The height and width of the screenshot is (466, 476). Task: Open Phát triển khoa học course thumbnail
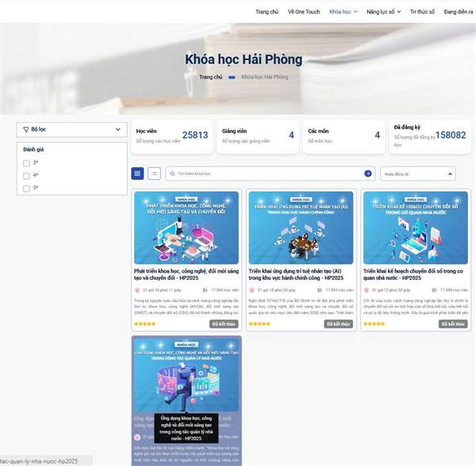click(186, 227)
